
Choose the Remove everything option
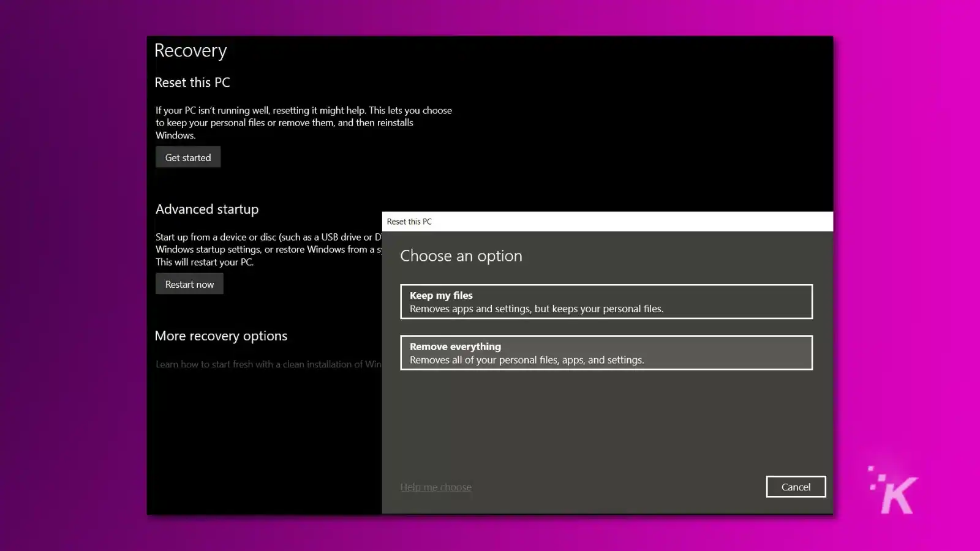click(x=606, y=353)
